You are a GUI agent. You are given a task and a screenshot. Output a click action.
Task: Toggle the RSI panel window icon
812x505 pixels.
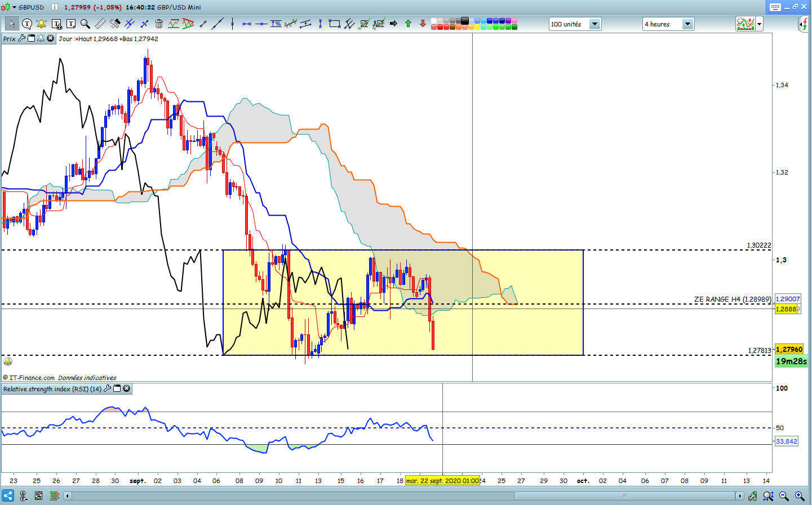pyautogui.click(x=117, y=388)
